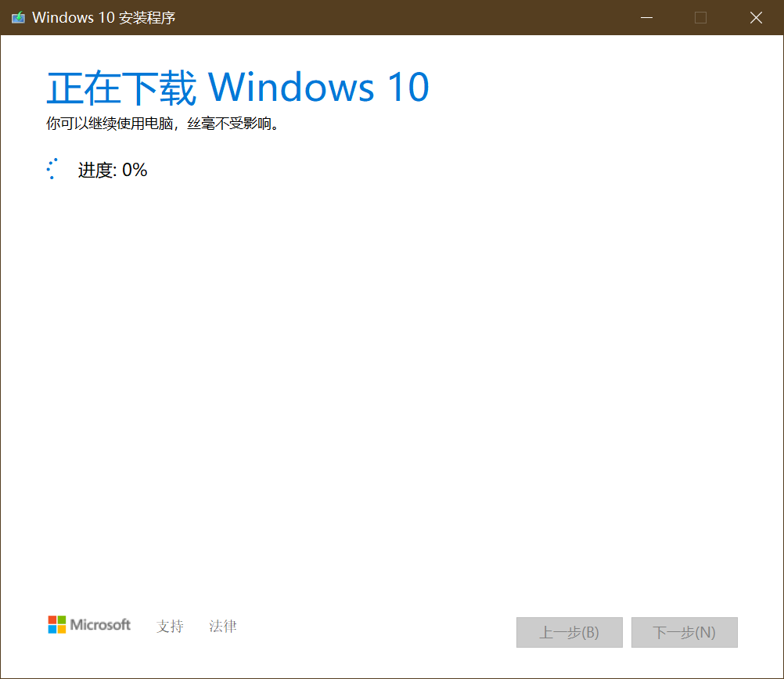Close the Windows 10 安装程序 window
The height and width of the screenshot is (679, 784).
(756, 17)
